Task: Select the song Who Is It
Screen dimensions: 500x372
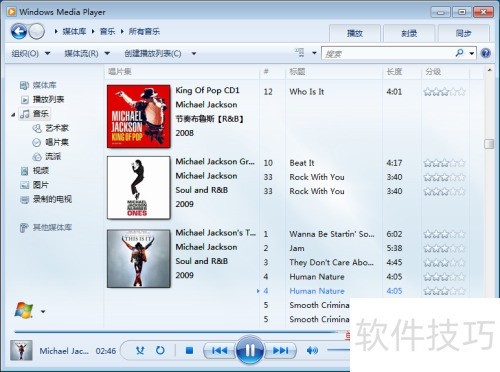Action: tap(307, 92)
